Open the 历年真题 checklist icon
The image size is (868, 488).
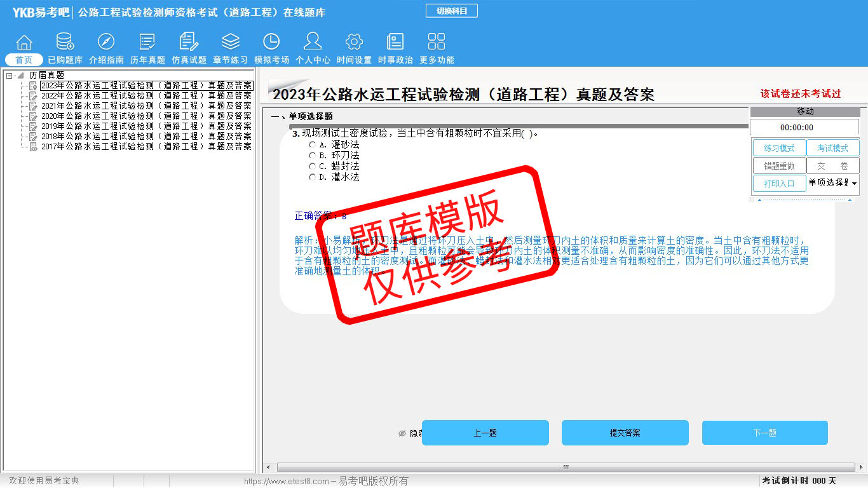(147, 42)
